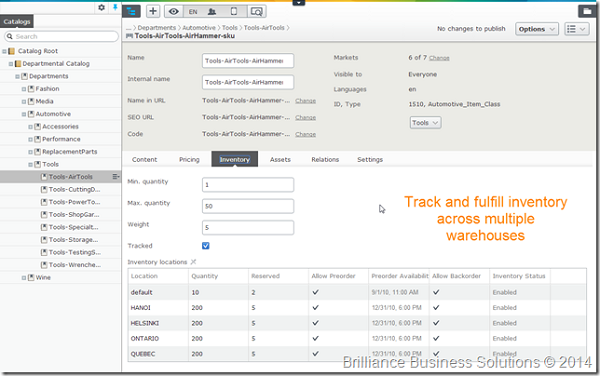Toggle Allow Preorder check for QUEBEC row
Screen dimensions: 600x376
[315, 354]
